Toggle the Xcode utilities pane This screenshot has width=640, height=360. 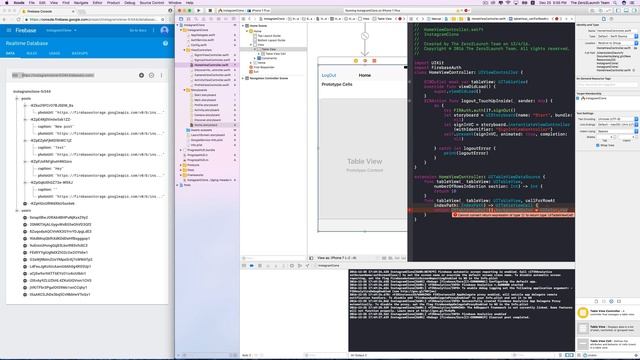click(633, 10)
